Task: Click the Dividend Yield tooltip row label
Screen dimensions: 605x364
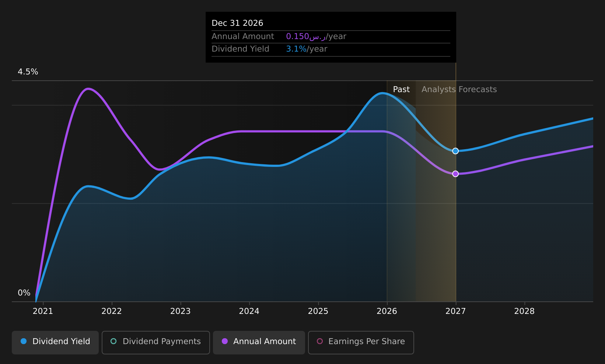Action: coord(240,49)
